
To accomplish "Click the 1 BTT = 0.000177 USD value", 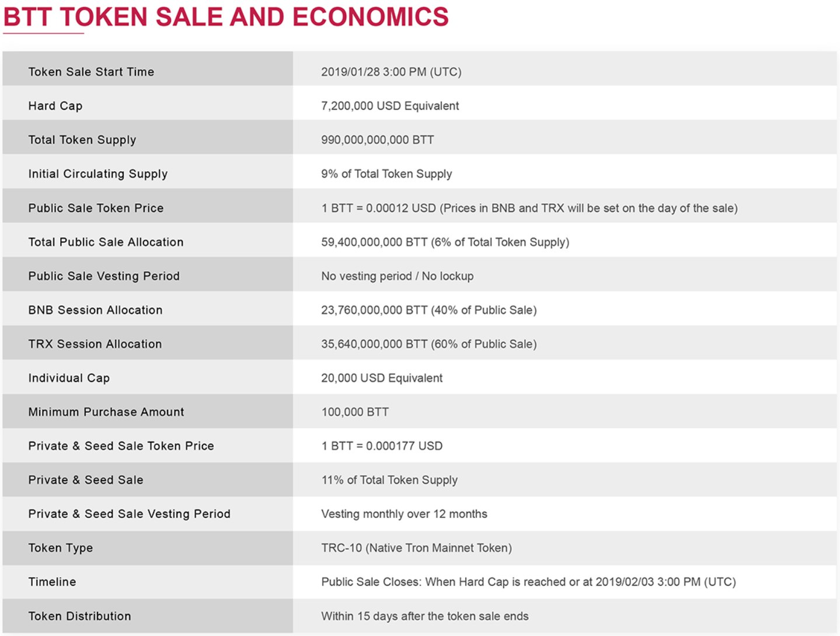I will click(x=382, y=446).
